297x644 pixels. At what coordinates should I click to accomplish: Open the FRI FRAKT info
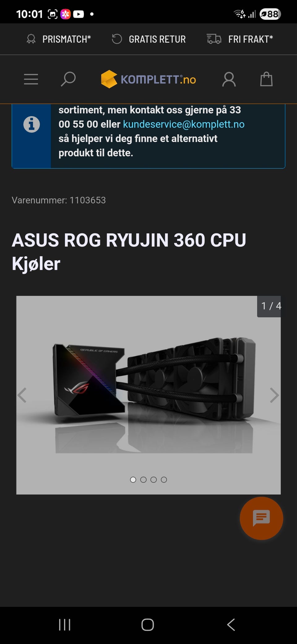coord(240,39)
